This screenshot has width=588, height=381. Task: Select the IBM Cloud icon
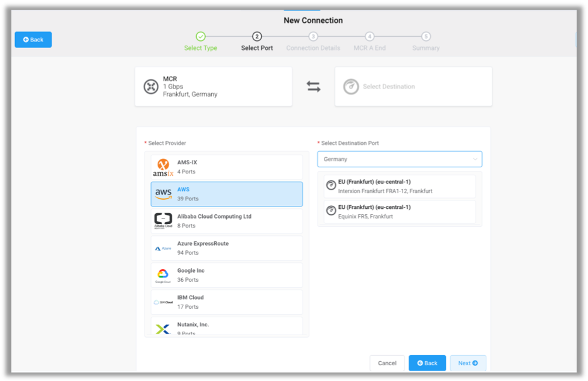pos(163,301)
